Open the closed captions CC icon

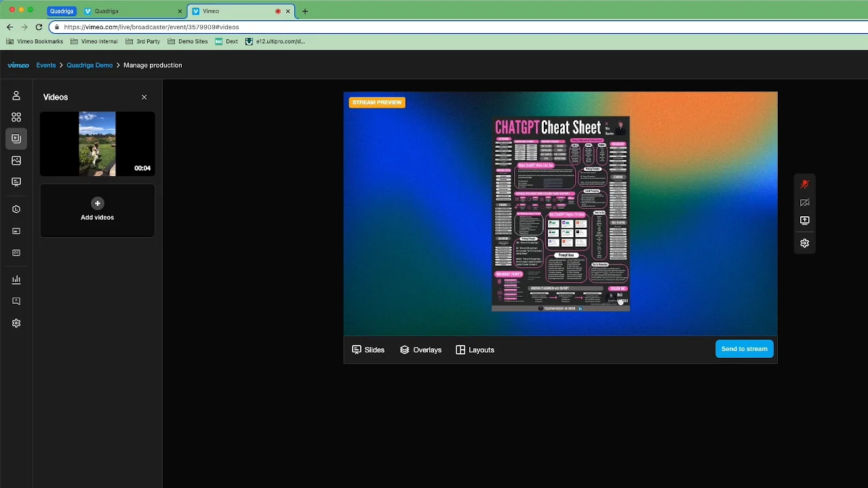(16, 253)
